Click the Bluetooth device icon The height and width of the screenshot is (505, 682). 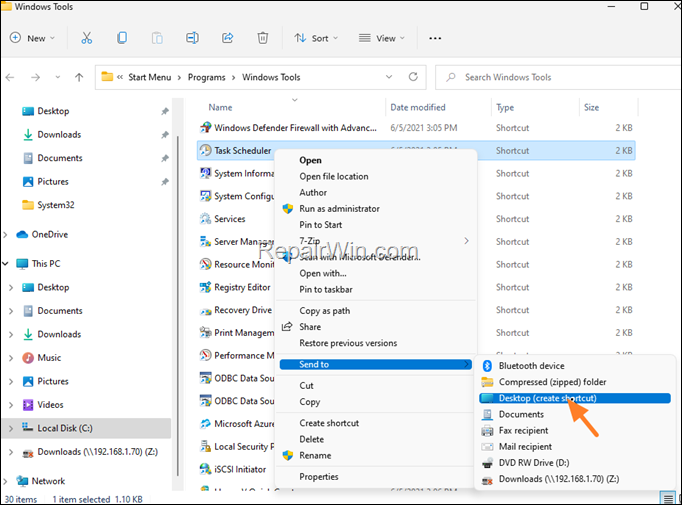coord(487,366)
